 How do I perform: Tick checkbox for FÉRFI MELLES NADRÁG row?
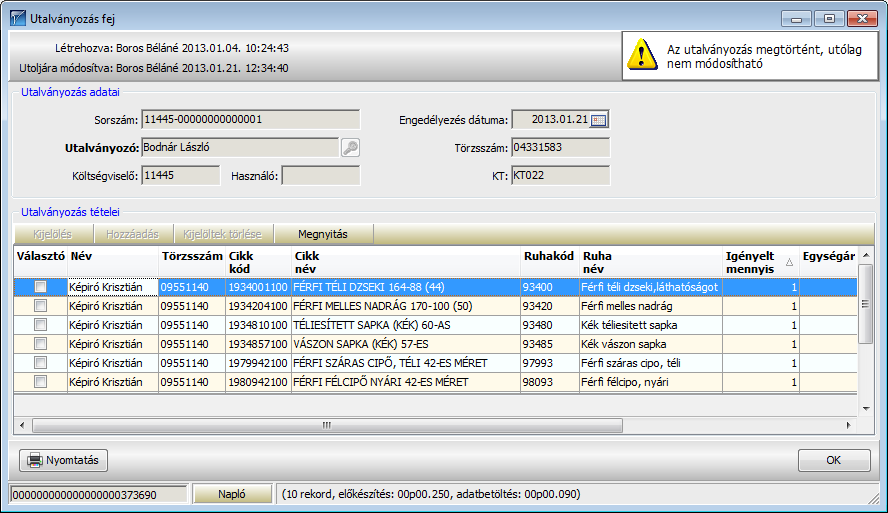point(40,306)
